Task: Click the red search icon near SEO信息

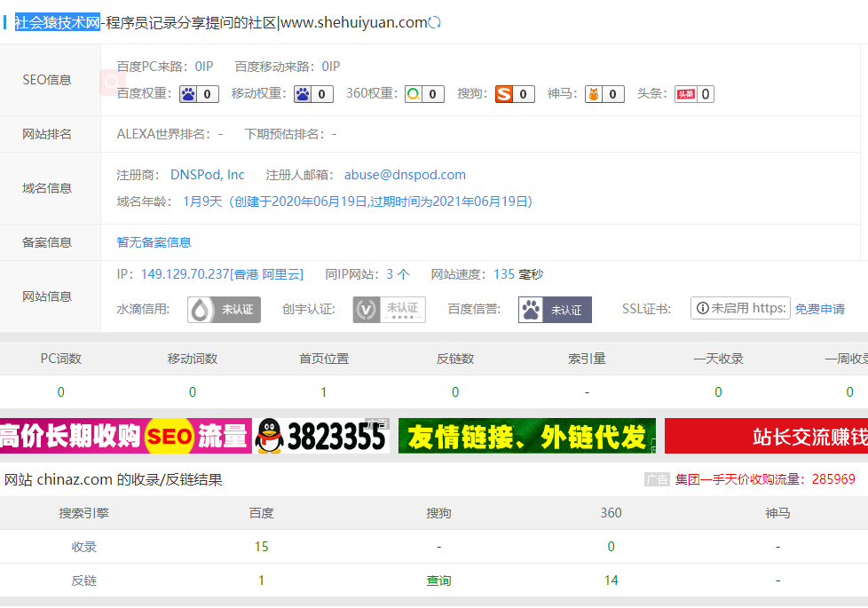Action: 111,83
